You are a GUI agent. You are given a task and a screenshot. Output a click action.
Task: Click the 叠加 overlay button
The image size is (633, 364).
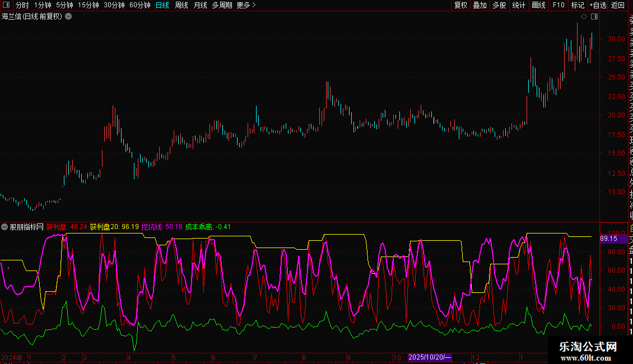[x=480, y=5]
